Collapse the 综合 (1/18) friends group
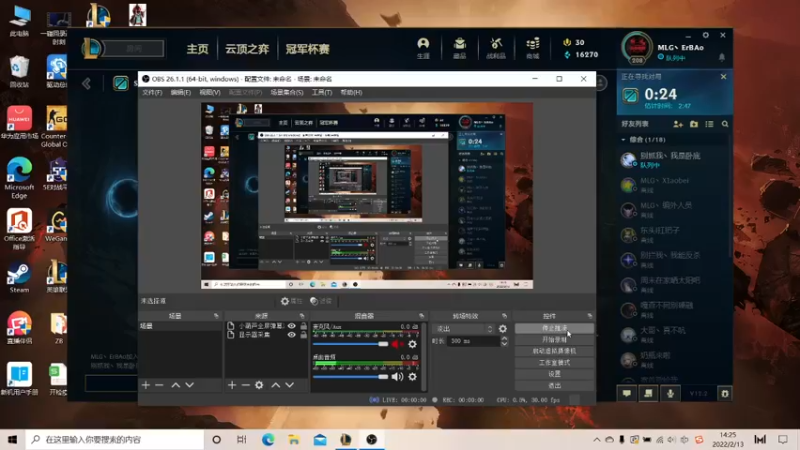This screenshot has height=450, width=800. coord(623,139)
